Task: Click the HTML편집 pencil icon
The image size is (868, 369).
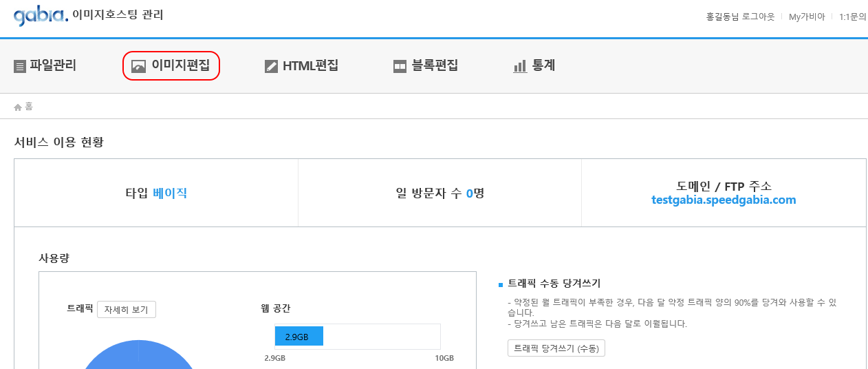Action: 271,67
